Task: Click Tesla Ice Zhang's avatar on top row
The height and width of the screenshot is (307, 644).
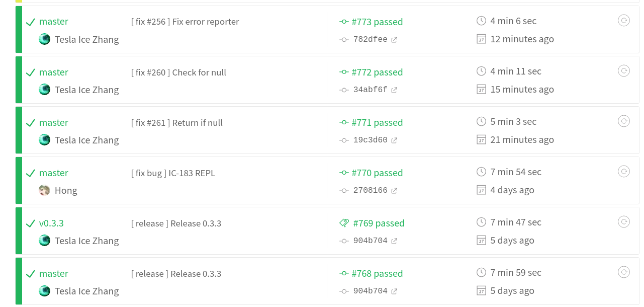Action: tap(44, 39)
